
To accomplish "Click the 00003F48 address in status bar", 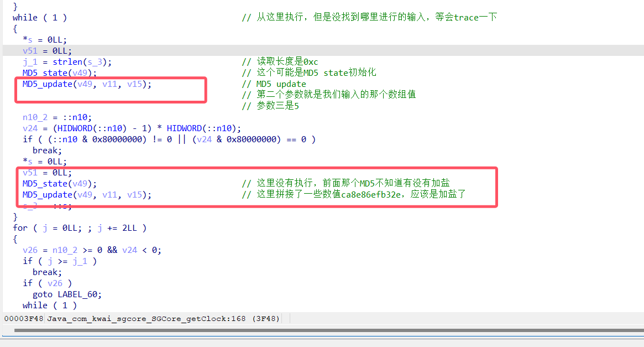I will point(24,319).
